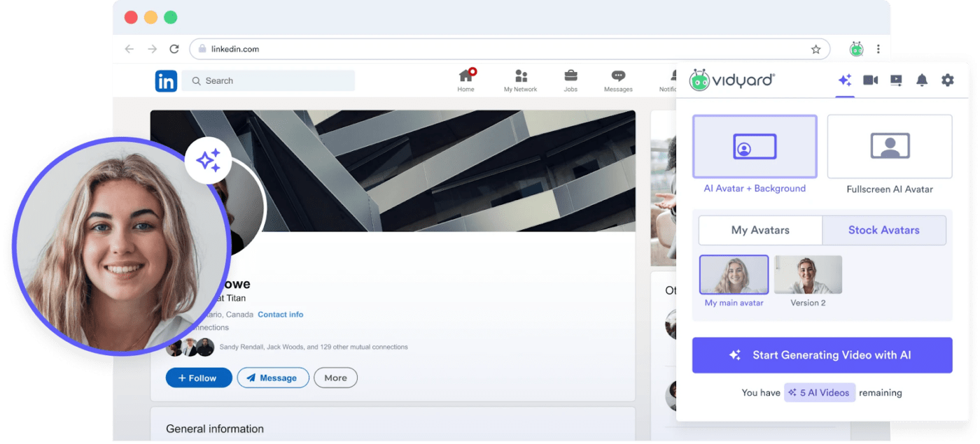Click the sparkle badge on the avatar photo
The height and width of the screenshot is (444, 980).
(x=208, y=161)
